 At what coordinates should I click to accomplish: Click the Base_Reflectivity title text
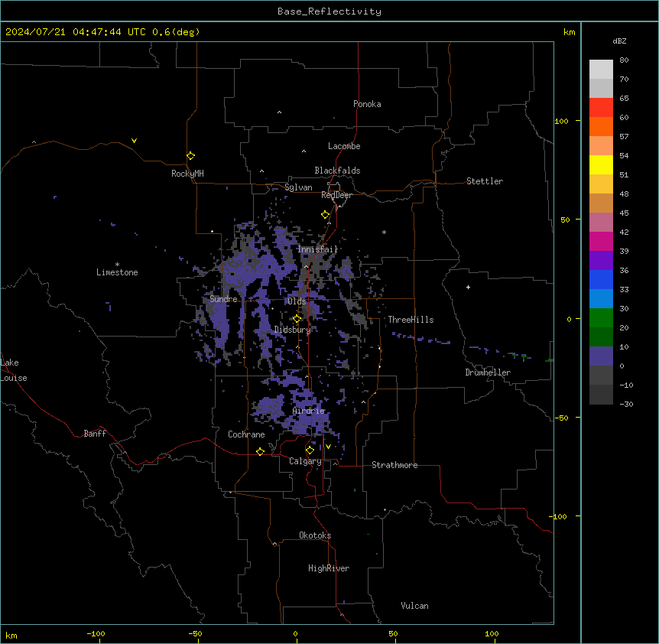[329, 11]
